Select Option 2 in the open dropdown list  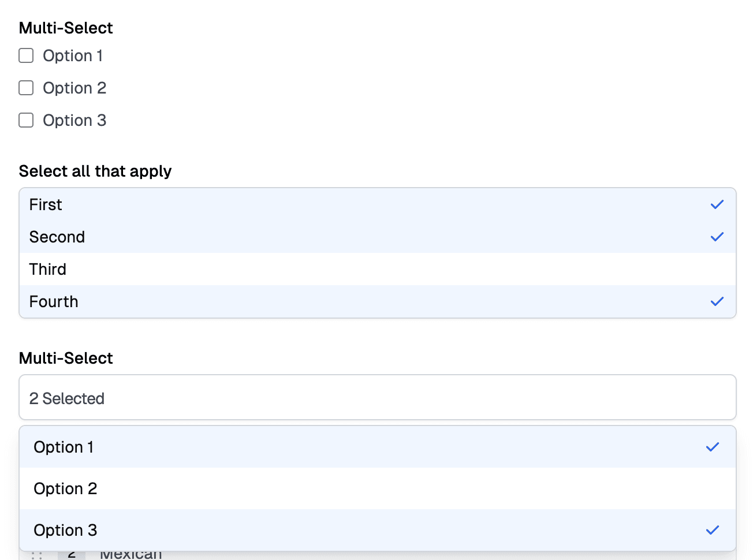coord(378,488)
